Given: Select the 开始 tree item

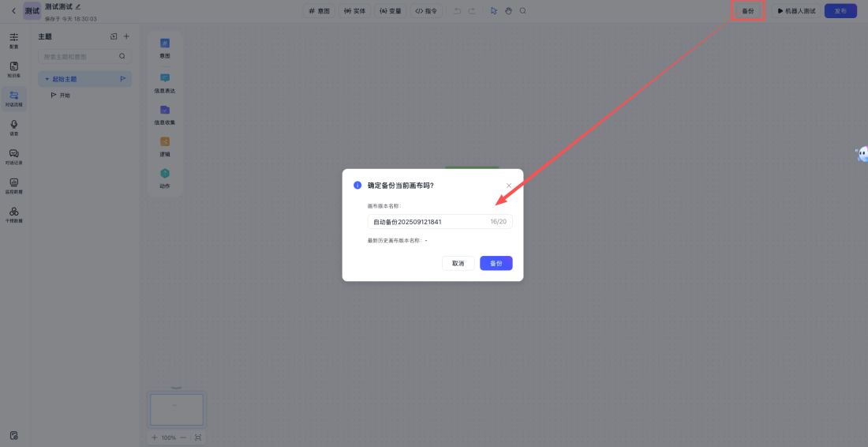Looking at the screenshot, I should pos(61,96).
